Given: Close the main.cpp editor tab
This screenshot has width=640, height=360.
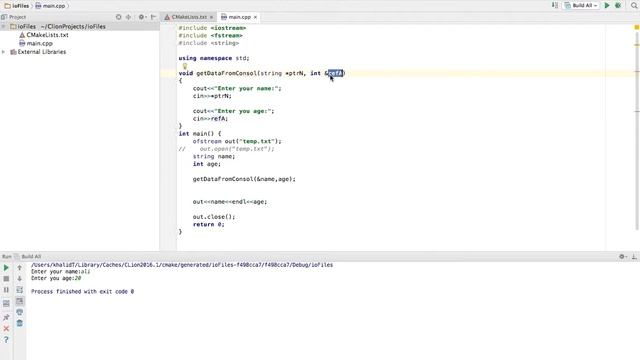Looking at the screenshot, I should (x=255, y=17).
